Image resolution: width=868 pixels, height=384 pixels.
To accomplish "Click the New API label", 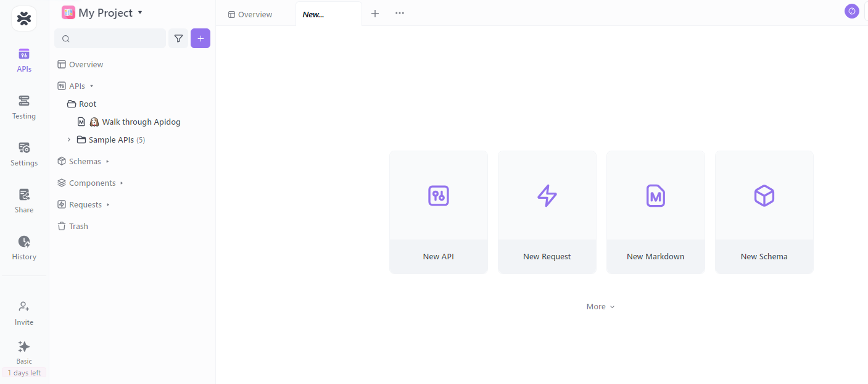I will [439, 256].
